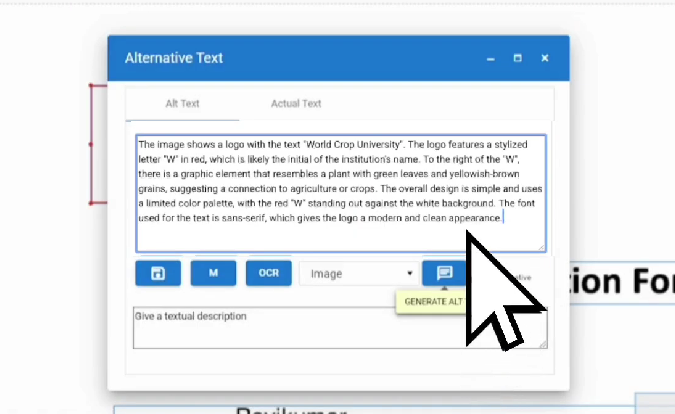Select the top red selection handle
Image resolution: width=675 pixels, height=414 pixels.
pyautogui.click(x=91, y=86)
